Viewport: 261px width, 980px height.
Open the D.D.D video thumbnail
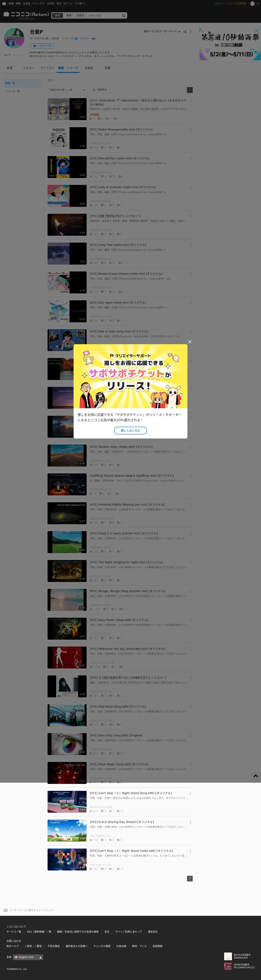pos(67,830)
